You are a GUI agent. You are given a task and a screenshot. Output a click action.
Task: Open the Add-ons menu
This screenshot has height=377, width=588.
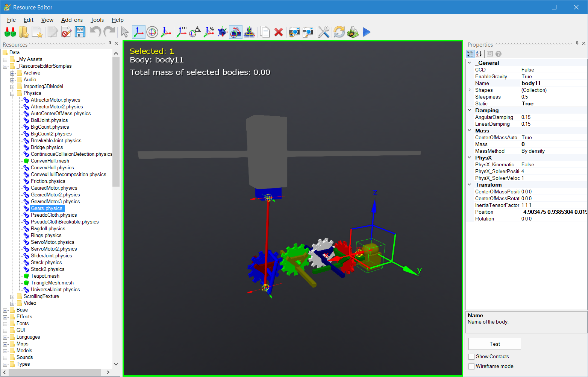point(72,20)
